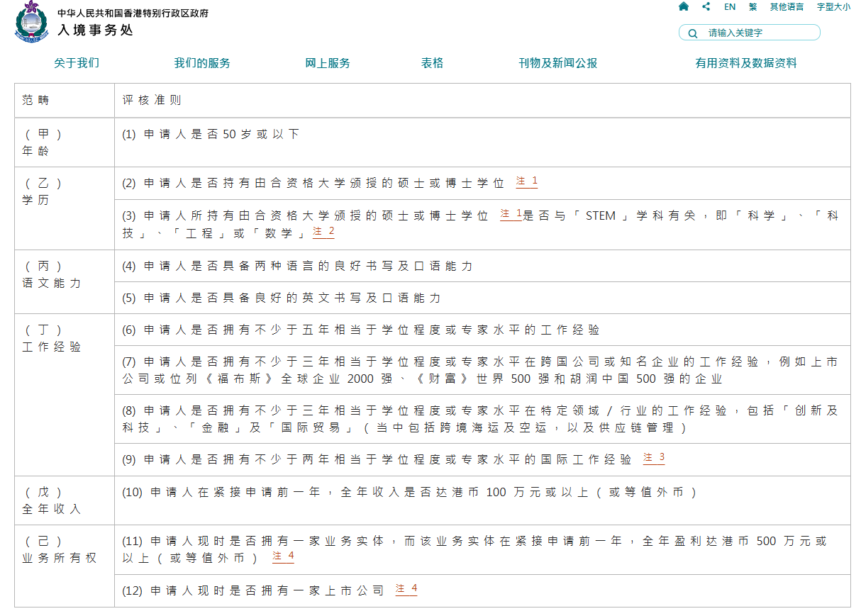The height and width of the screenshot is (616, 861).
Task: Click 入境事务处 site title text
Action: 96,30
